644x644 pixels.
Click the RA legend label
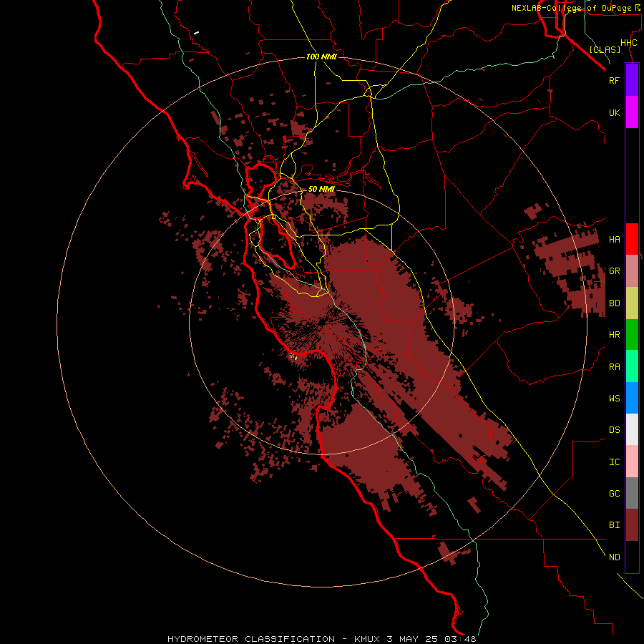point(614,367)
